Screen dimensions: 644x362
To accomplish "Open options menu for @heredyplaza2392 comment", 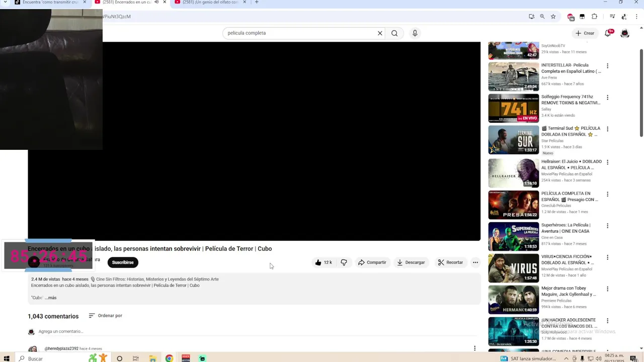I will click(x=474, y=348).
